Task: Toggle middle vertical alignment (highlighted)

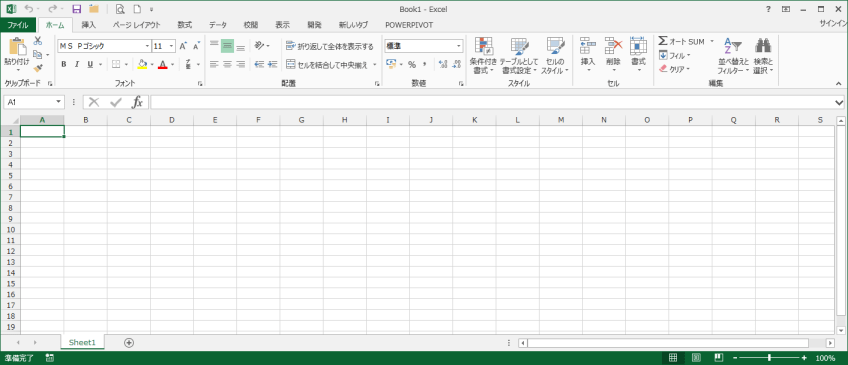Action: pos(227,46)
